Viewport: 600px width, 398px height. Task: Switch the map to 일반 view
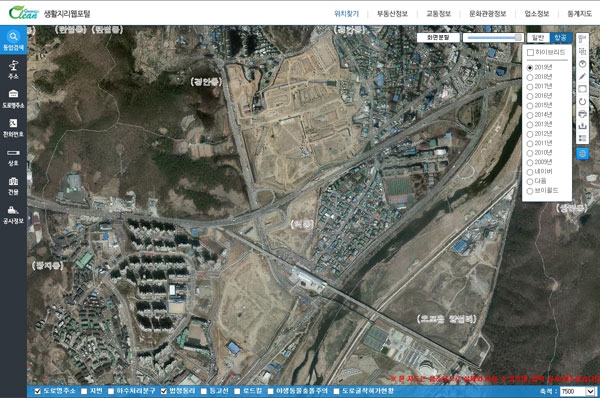click(x=538, y=38)
